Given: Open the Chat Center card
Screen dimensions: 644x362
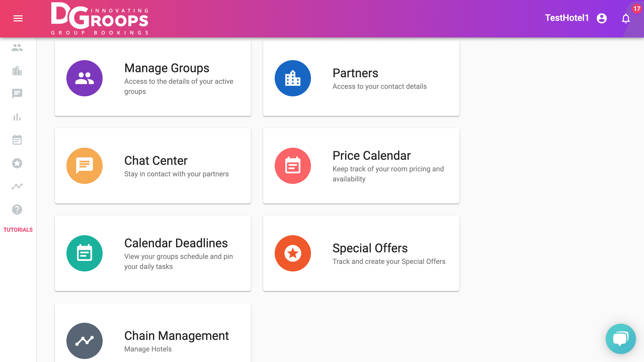Looking at the screenshot, I should [x=153, y=166].
